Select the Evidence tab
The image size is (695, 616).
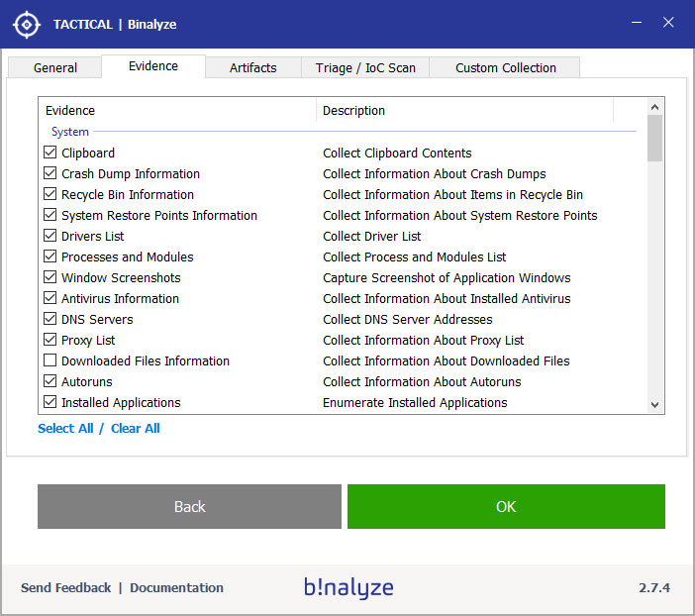coord(153,66)
